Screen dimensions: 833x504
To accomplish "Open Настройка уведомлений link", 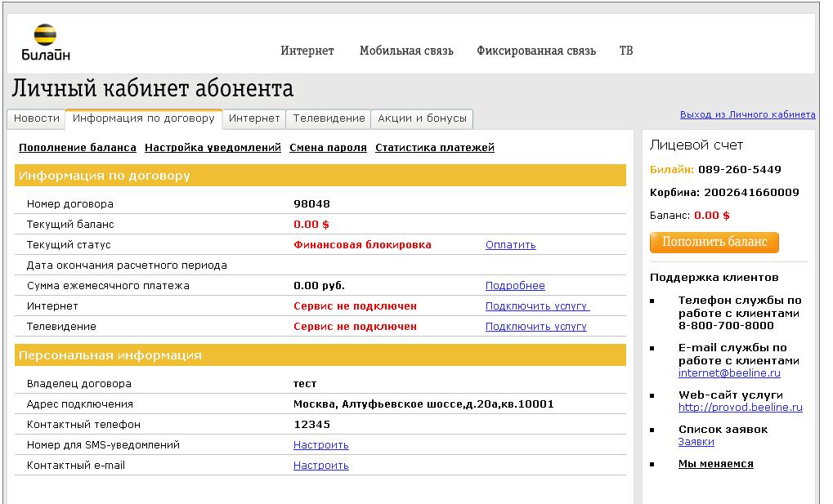I will tap(213, 148).
